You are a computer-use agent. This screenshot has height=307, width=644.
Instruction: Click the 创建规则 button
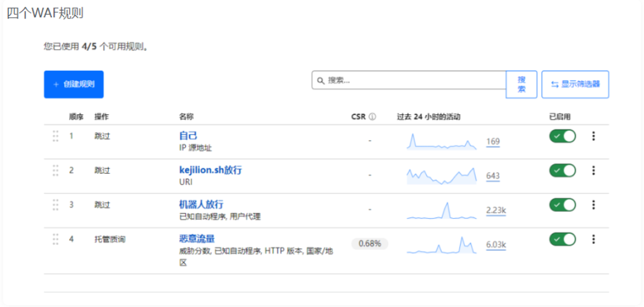74,84
